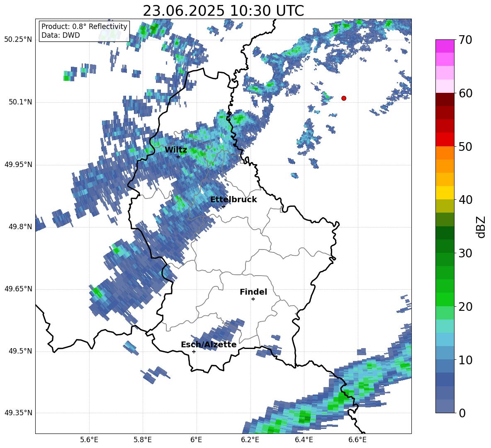491x448 pixels.
Task: Click the colorbar 50 tick label
Action: 465,147
